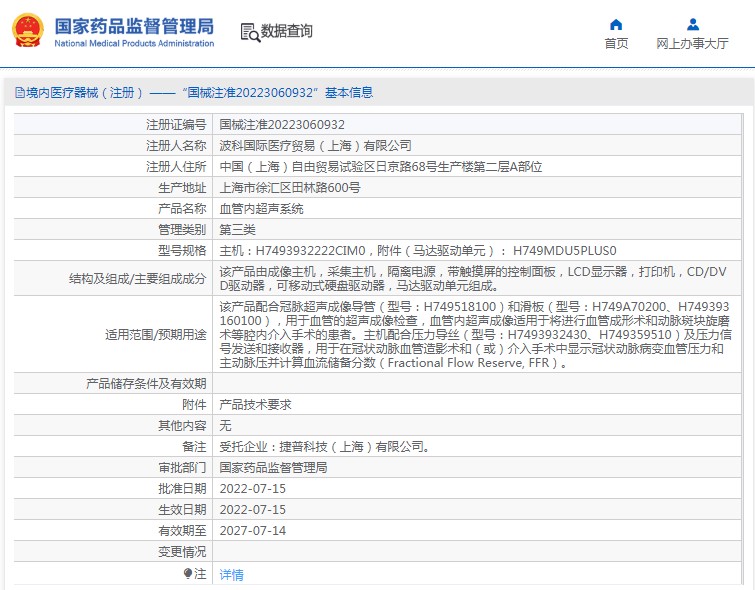
Task: Select the 适用范围/预期用途 description text
Action: 476,334
